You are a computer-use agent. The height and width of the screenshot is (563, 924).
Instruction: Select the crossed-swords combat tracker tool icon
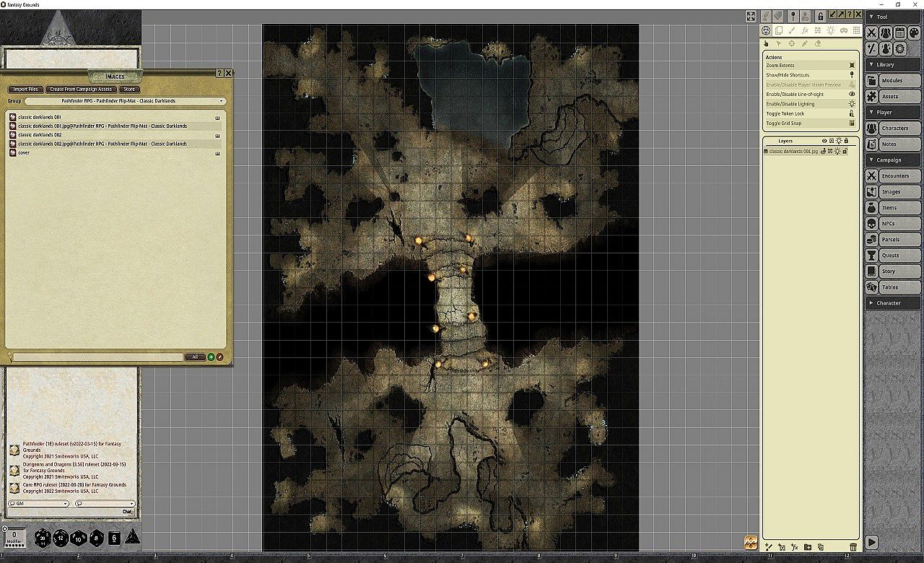point(872,32)
